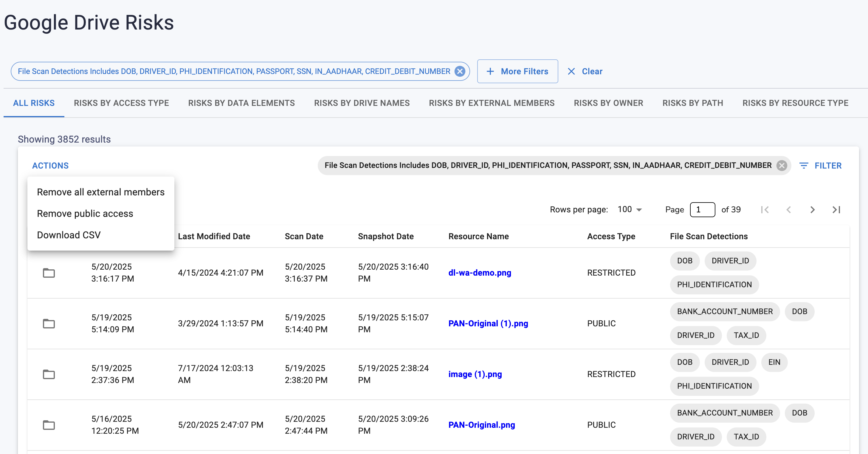The width and height of the screenshot is (868, 454).
Task: Clear all filters
Action: (585, 71)
